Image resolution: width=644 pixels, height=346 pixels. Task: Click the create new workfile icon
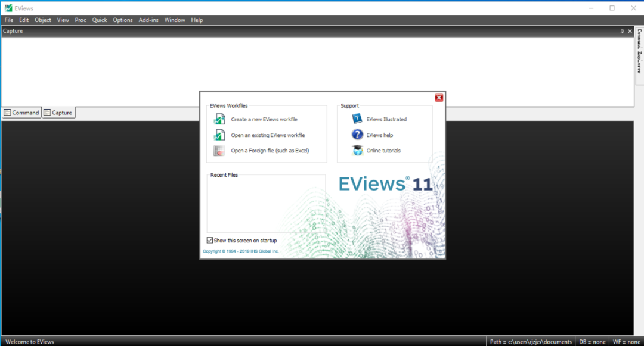pyautogui.click(x=219, y=119)
